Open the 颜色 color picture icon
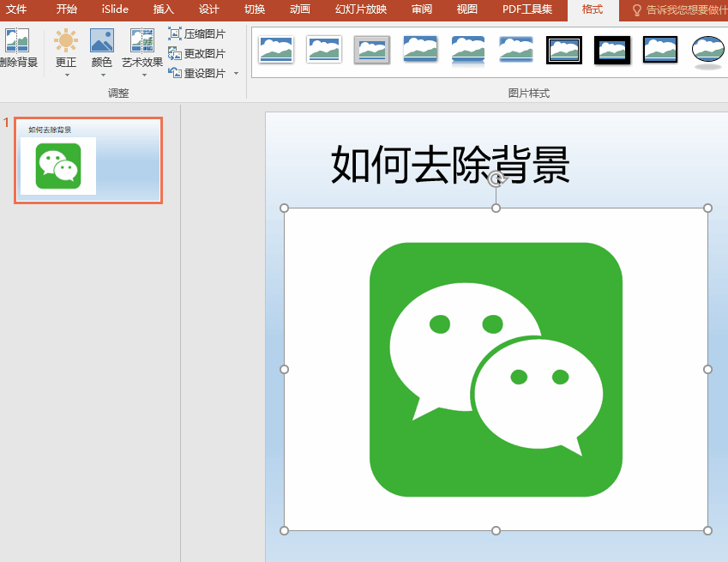Image resolution: width=728 pixels, height=562 pixels. tap(102, 40)
